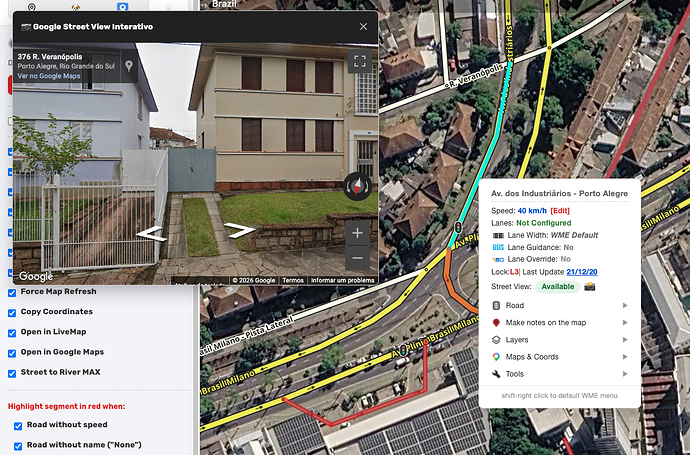Open the 21/12/20 last update link

(x=582, y=272)
